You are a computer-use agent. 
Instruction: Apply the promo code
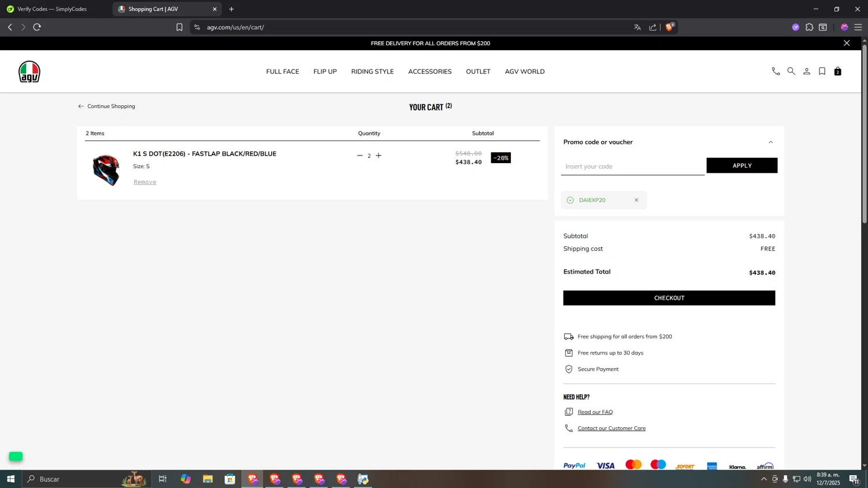(742, 165)
